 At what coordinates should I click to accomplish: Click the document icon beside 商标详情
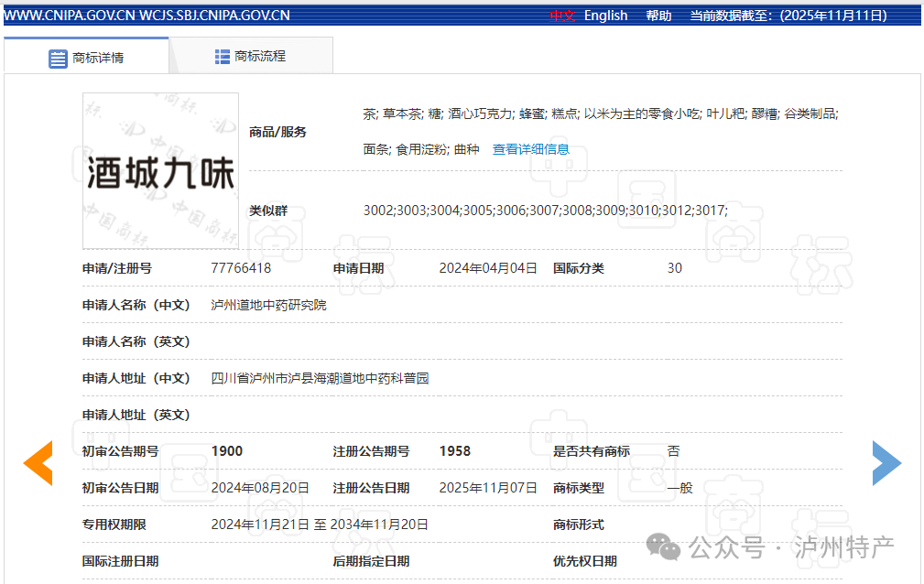[x=58, y=58]
